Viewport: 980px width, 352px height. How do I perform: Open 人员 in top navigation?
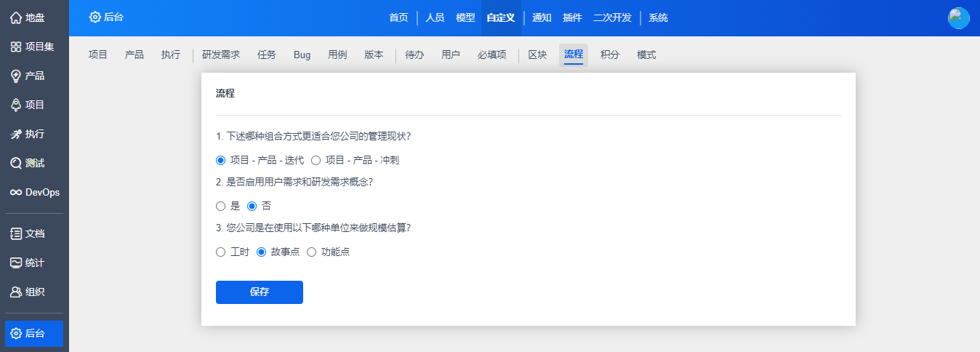pyautogui.click(x=435, y=18)
